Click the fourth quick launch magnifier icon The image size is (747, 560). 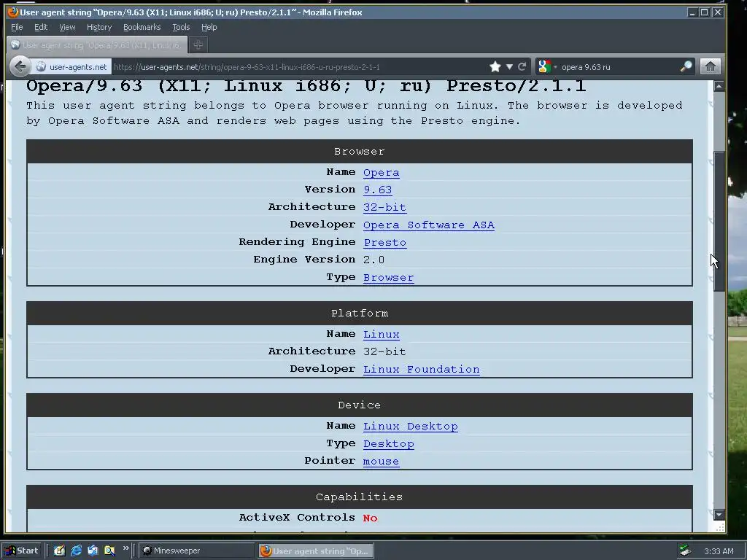[x=109, y=551]
